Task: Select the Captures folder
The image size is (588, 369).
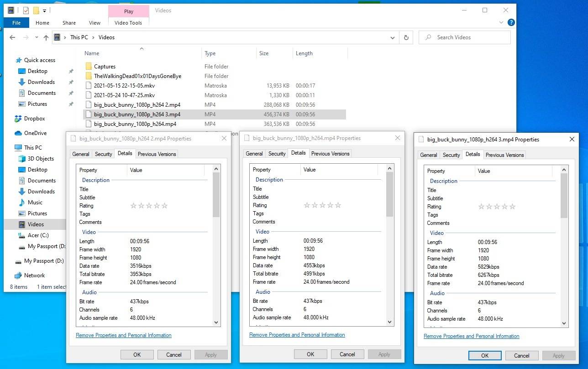Action: 105,67
